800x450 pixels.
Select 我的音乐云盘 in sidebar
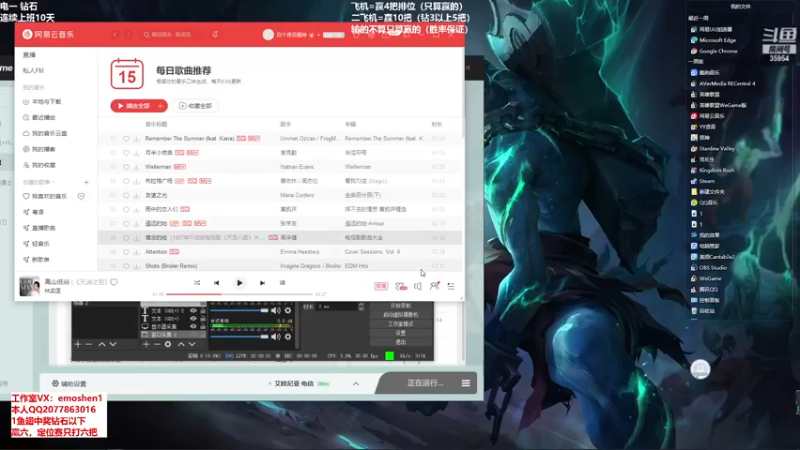[49, 133]
